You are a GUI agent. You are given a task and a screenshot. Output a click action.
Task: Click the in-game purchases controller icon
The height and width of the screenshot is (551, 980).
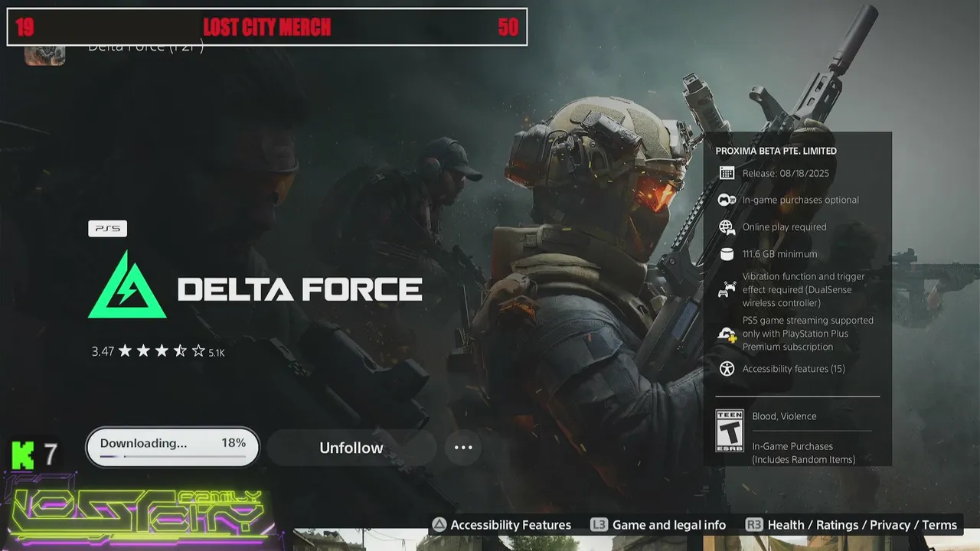pyautogui.click(x=727, y=200)
